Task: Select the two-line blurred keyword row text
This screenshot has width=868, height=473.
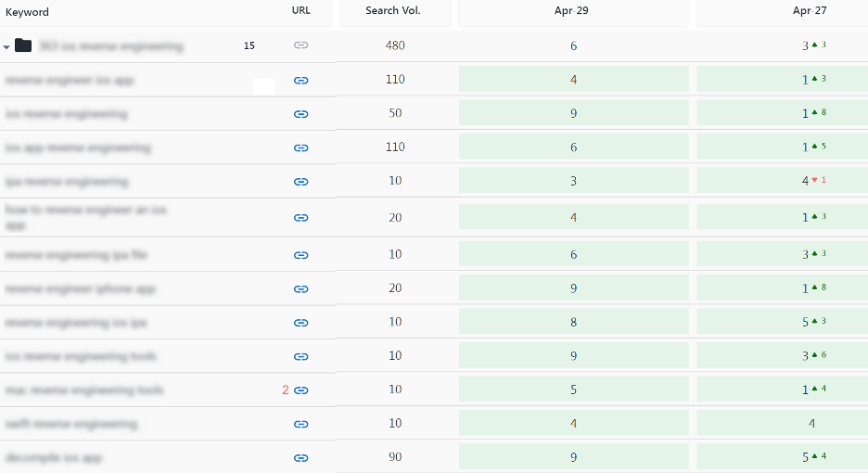Action: point(86,218)
